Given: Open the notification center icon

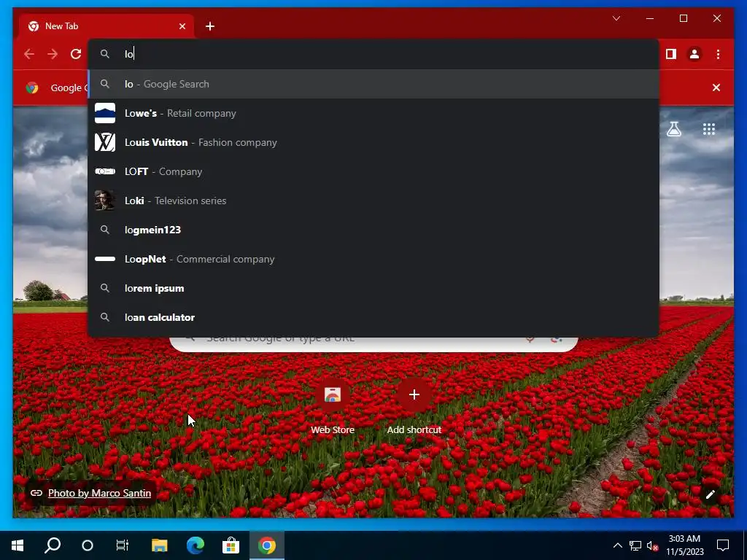Looking at the screenshot, I should click(723, 545).
